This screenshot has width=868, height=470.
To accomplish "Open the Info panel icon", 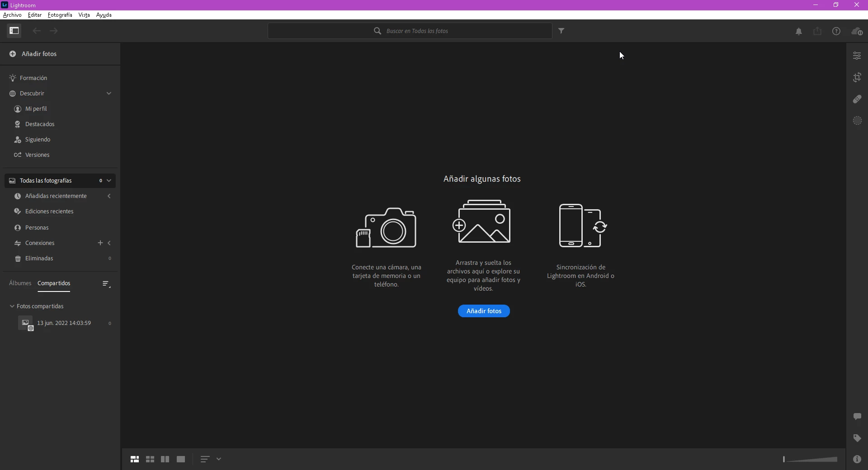I will (857, 459).
